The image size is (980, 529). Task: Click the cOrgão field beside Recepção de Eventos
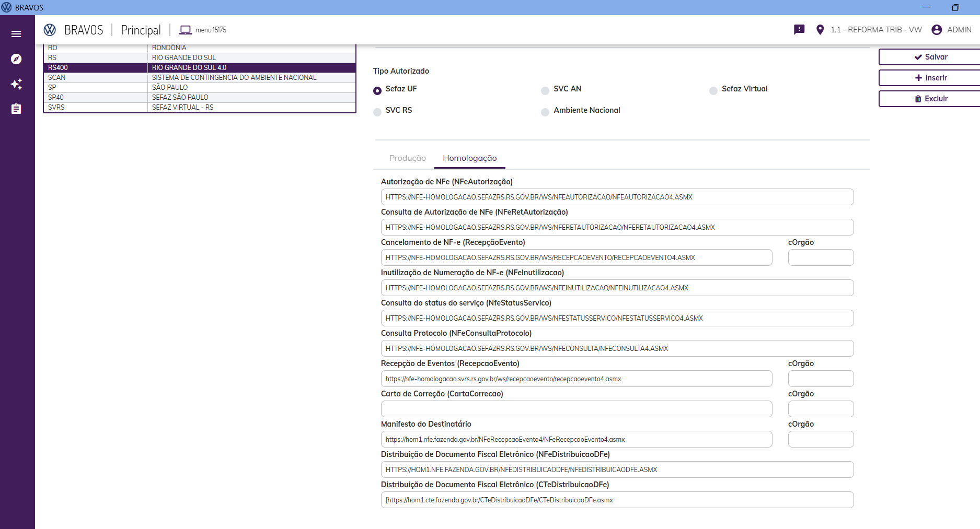tap(821, 379)
